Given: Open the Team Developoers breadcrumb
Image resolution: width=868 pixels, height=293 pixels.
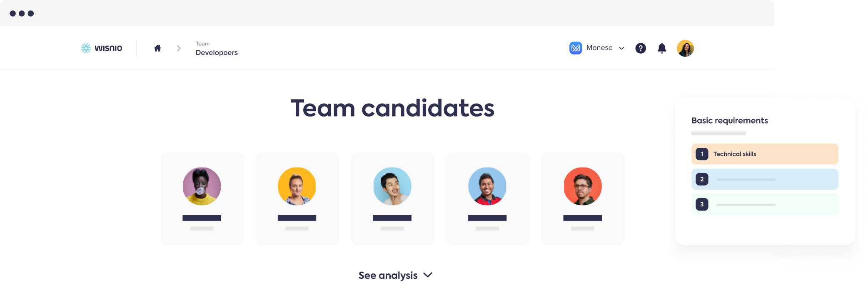Looking at the screenshot, I should tap(217, 49).
